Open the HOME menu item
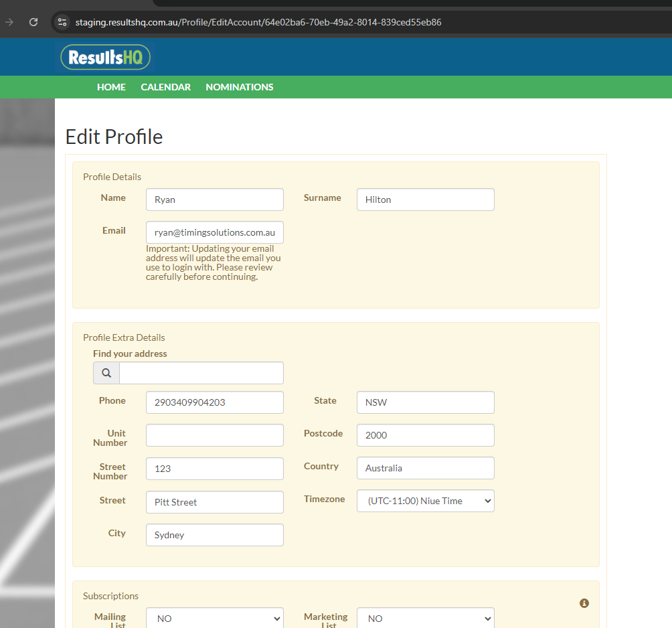 (x=111, y=87)
